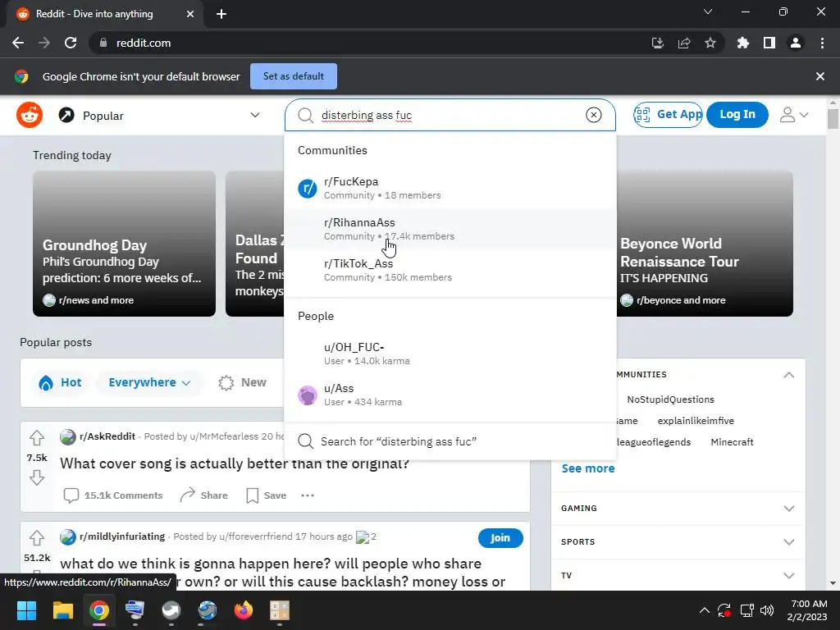Open the Everywhere location dropdown
Viewport: 840px width, 630px height.
click(149, 382)
